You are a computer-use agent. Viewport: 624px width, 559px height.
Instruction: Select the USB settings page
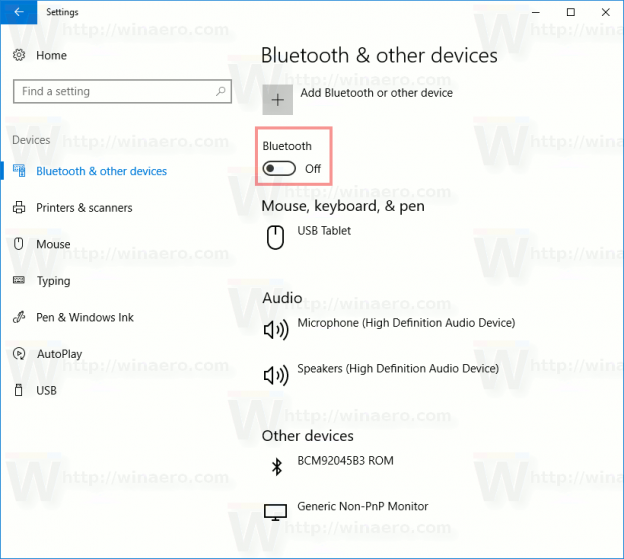pyautogui.click(x=47, y=390)
